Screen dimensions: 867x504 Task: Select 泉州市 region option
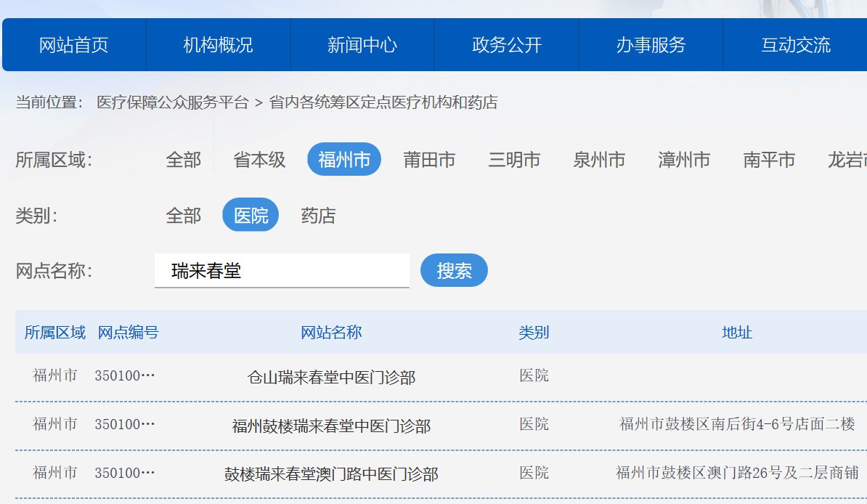click(x=599, y=160)
